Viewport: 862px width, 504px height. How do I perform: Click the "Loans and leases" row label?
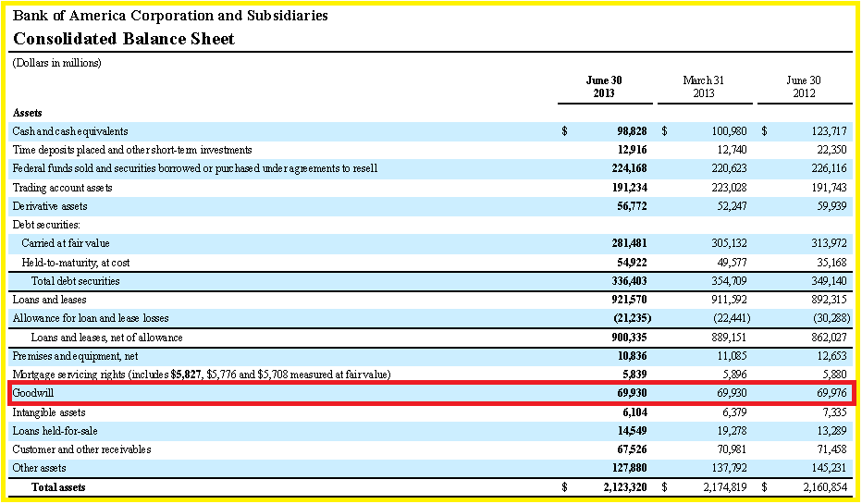49,301
